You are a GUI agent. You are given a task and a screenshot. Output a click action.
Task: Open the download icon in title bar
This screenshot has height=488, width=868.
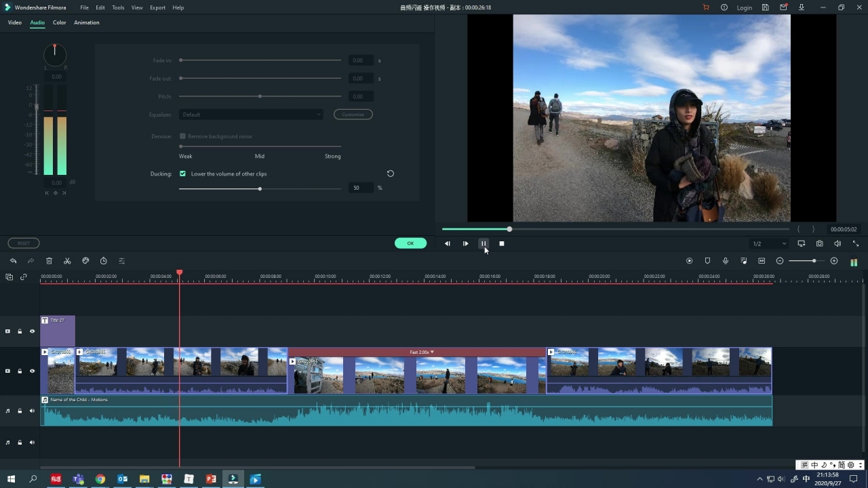[802, 7]
